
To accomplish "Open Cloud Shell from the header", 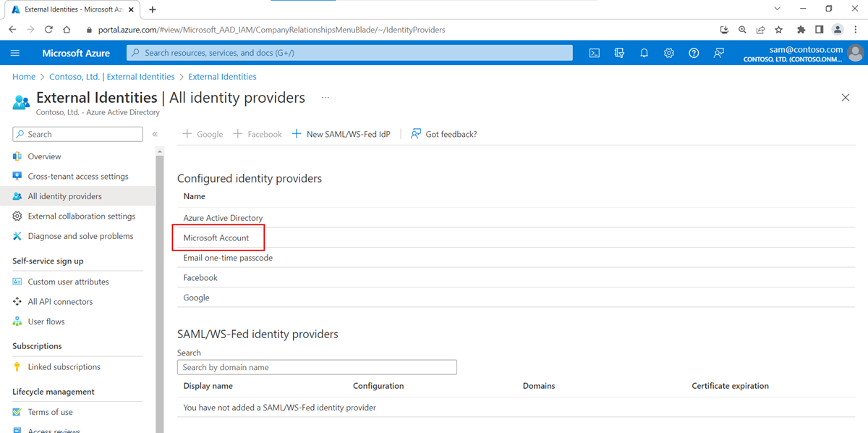I will (x=595, y=53).
